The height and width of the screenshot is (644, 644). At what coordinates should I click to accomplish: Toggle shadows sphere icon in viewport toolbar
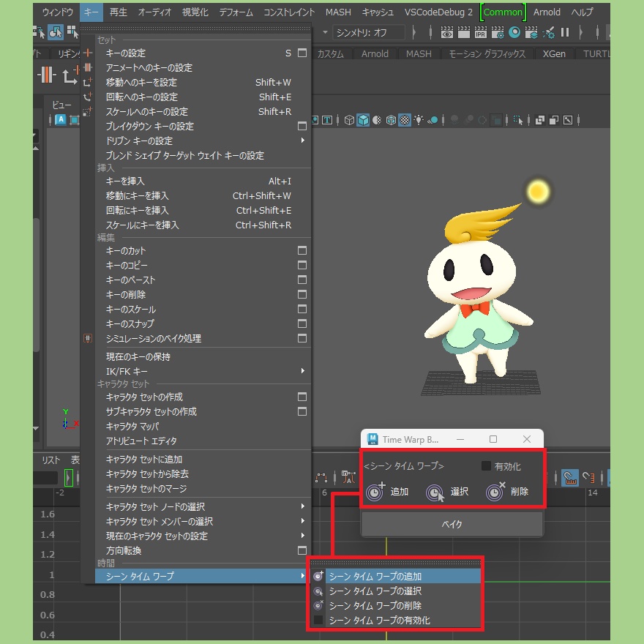tap(433, 120)
